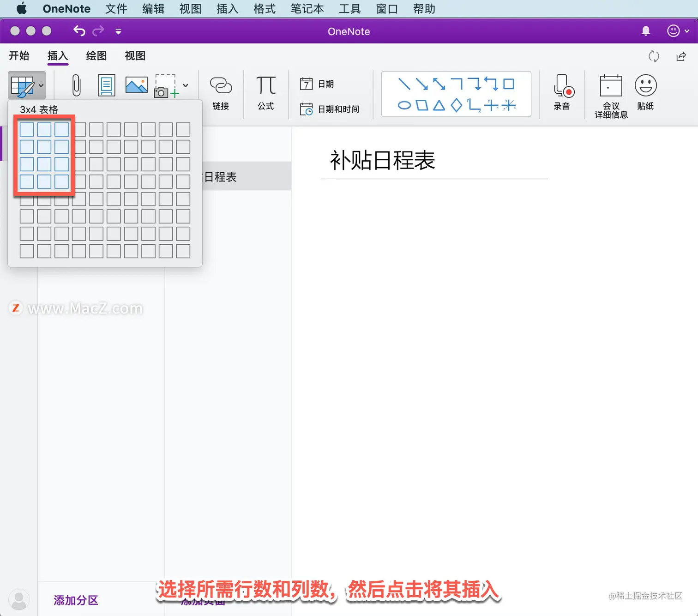Open the 编辑 menu in menu bar
The width and height of the screenshot is (698, 616).
[153, 9]
